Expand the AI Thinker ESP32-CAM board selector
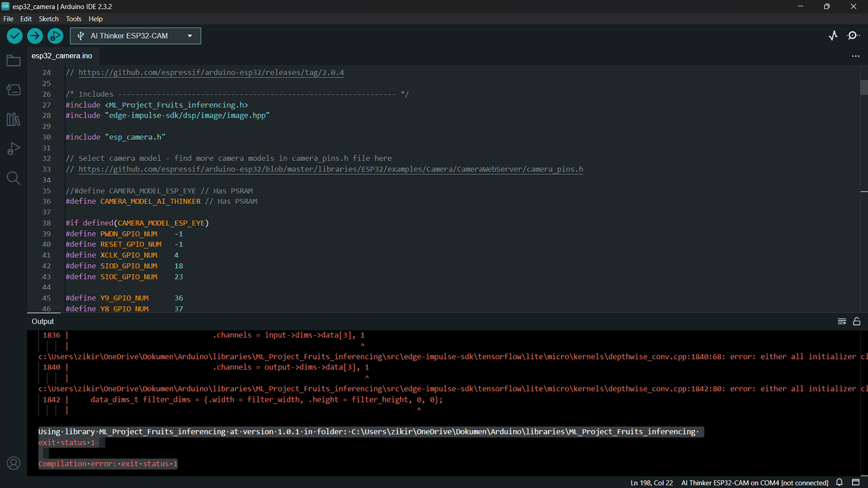 136,36
